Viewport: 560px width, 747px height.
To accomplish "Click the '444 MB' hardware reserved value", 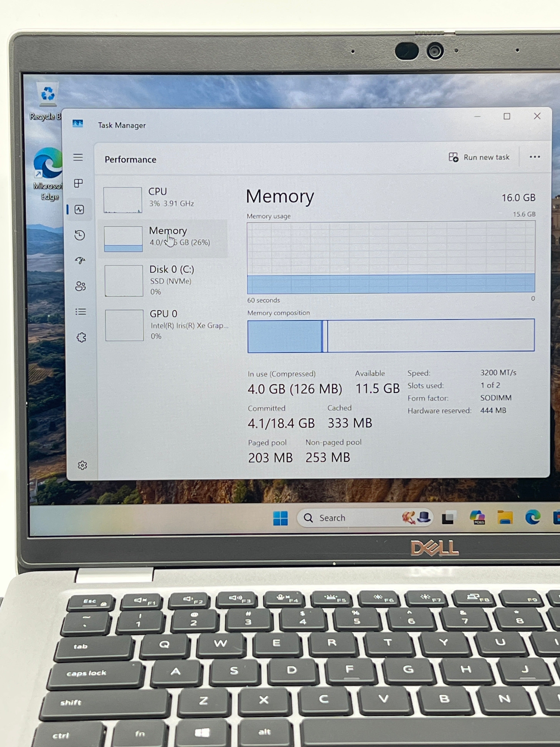I will 493,410.
